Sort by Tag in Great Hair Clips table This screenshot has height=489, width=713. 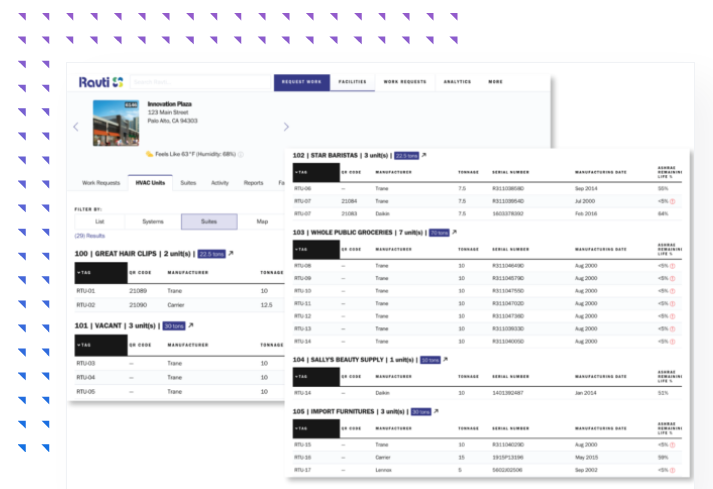pyautogui.click(x=101, y=273)
